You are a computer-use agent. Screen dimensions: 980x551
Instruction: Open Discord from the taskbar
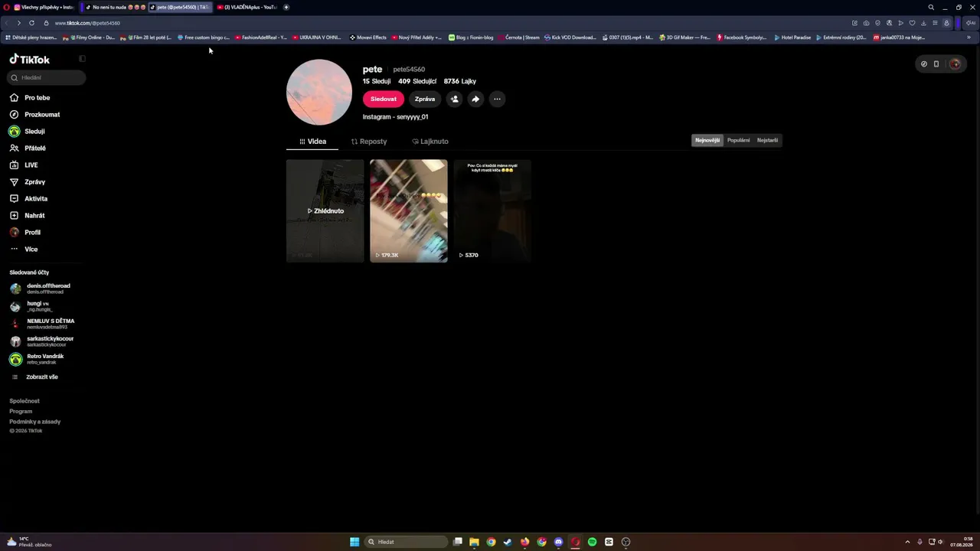[x=558, y=542]
